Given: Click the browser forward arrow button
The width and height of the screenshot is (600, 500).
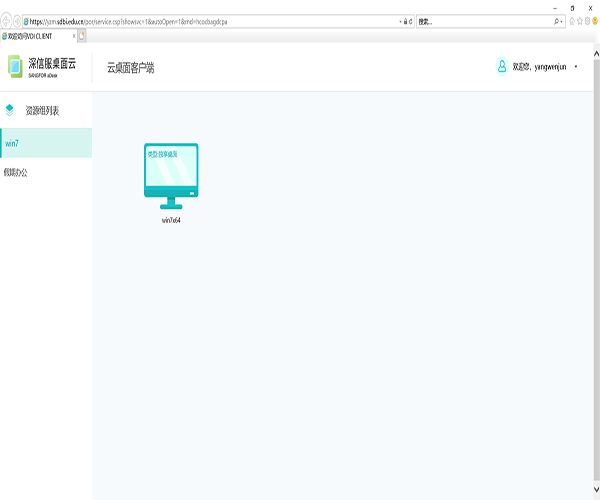Looking at the screenshot, I should 18,20.
